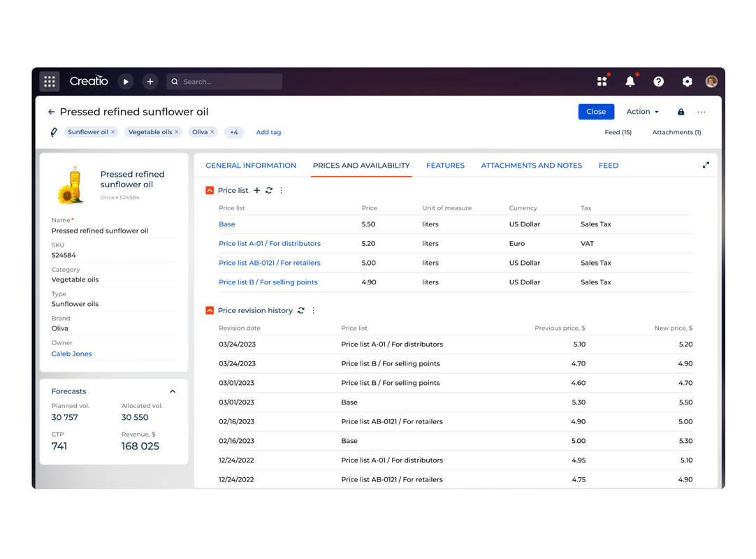Viewport: 756px width, 559px height.
Task: Open the Base price list
Action: click(226, 224)
